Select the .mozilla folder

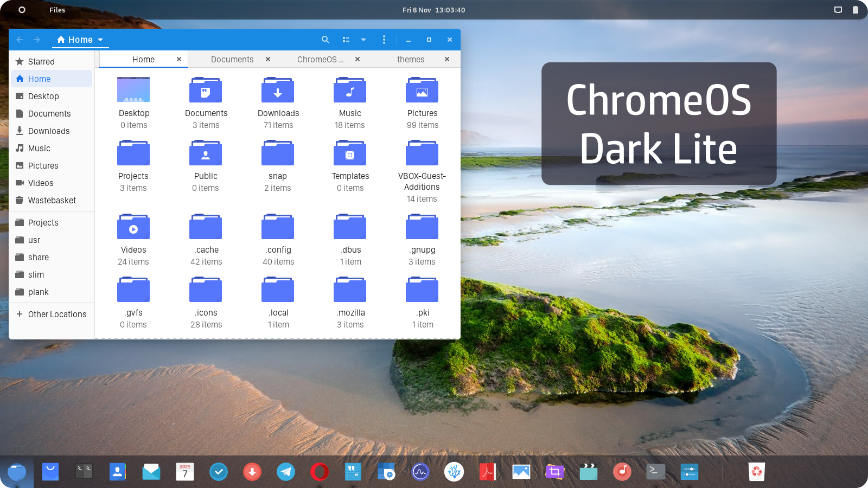[x=350, y=289]
